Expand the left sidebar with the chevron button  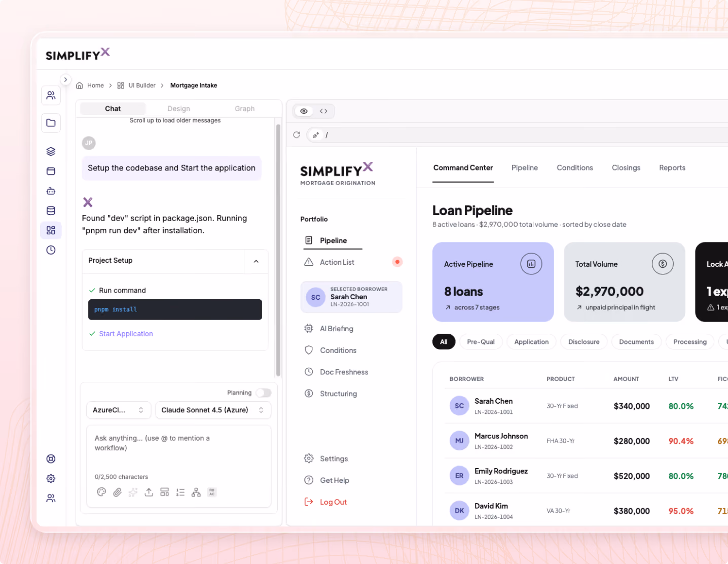(x=65, y=80)
